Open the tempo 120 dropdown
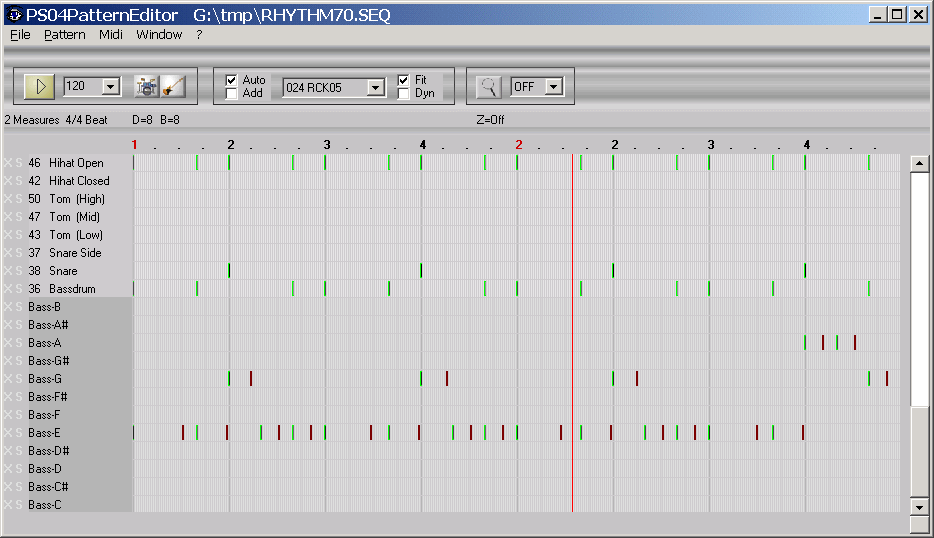Image resolution: width=934 pixels, height=538 pixels. click(x=111, y=86)
